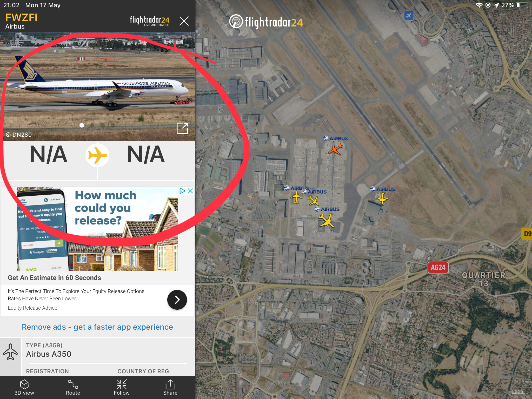Share this flight
The image size is (532, 399).
pyautogui.click(x=170, y=387)
